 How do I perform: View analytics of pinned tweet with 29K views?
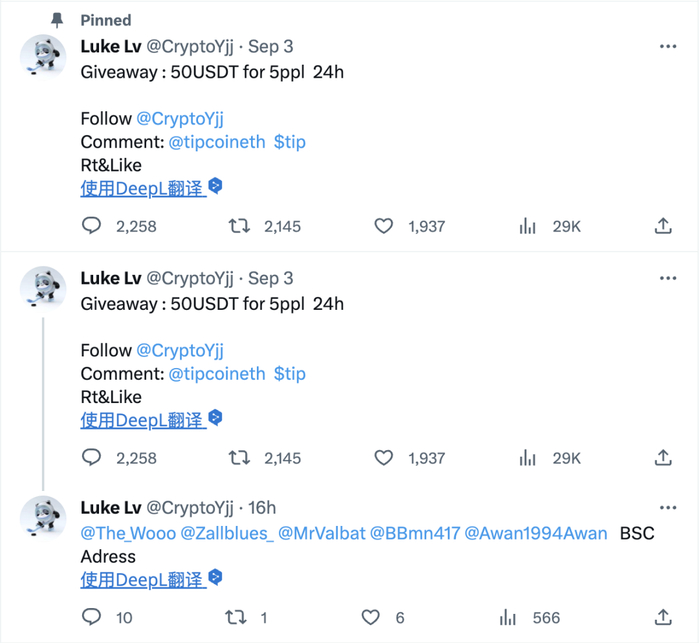click(528, 227)
